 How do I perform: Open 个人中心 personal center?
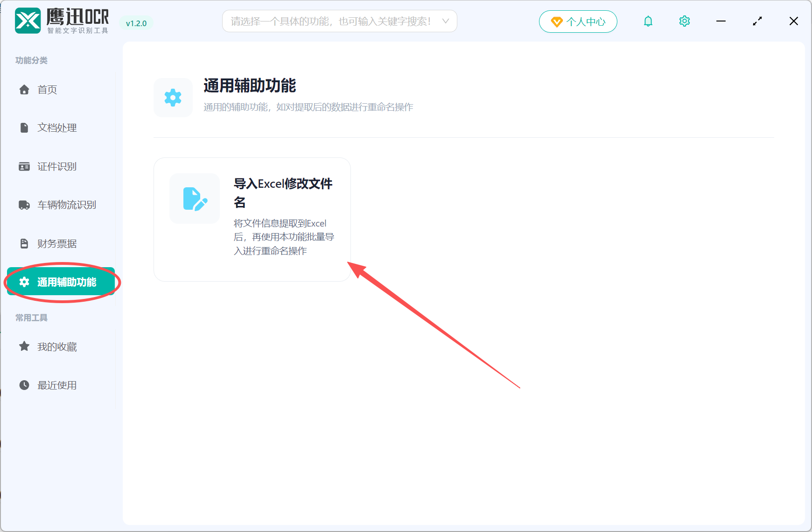coord(578,21)
